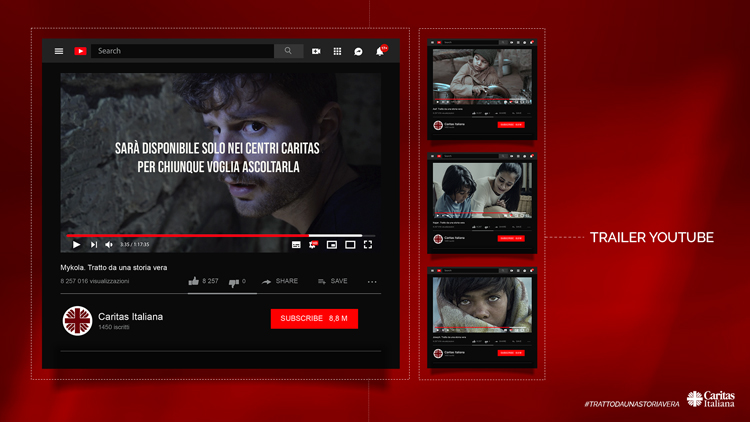
Task: Click the red SUBSCRIBE 8,8 M button
Action: (x=314, y=319)
